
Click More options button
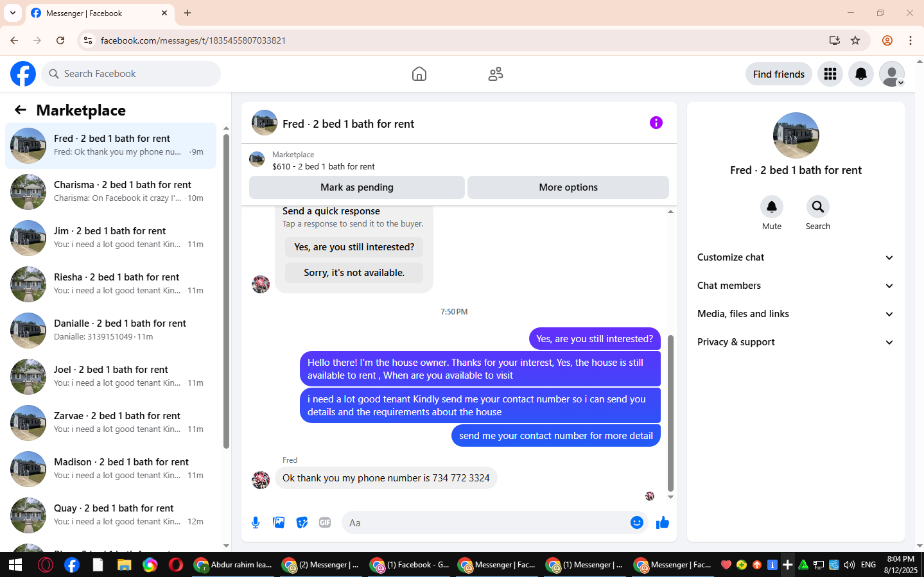coord(568,187)
